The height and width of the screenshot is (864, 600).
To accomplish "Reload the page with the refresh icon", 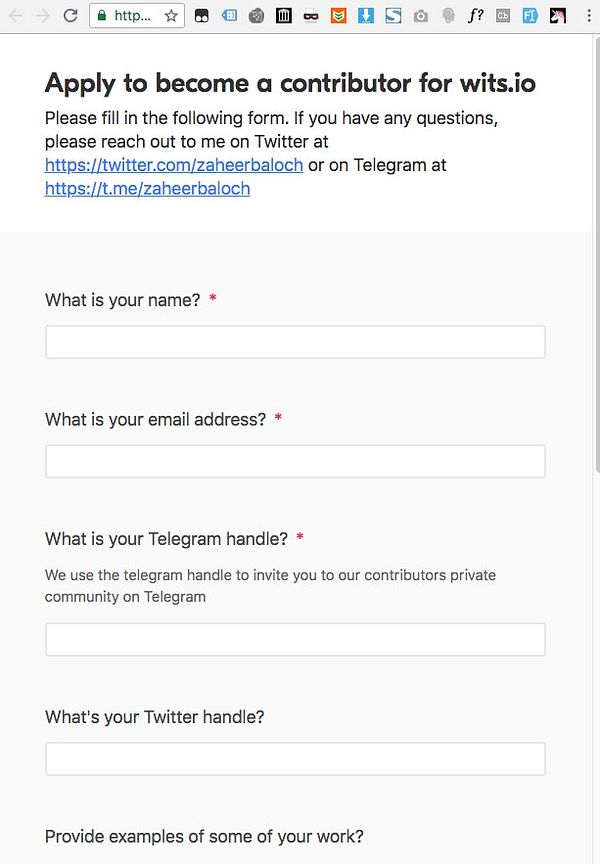I will coord(71,16).
